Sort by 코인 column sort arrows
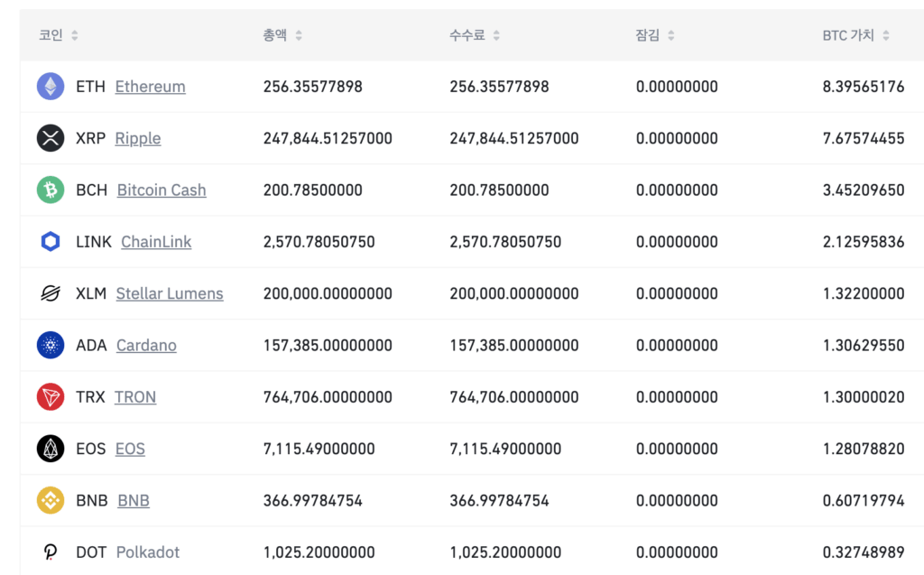Screen dimensions: 924x575 pos(75,35)
